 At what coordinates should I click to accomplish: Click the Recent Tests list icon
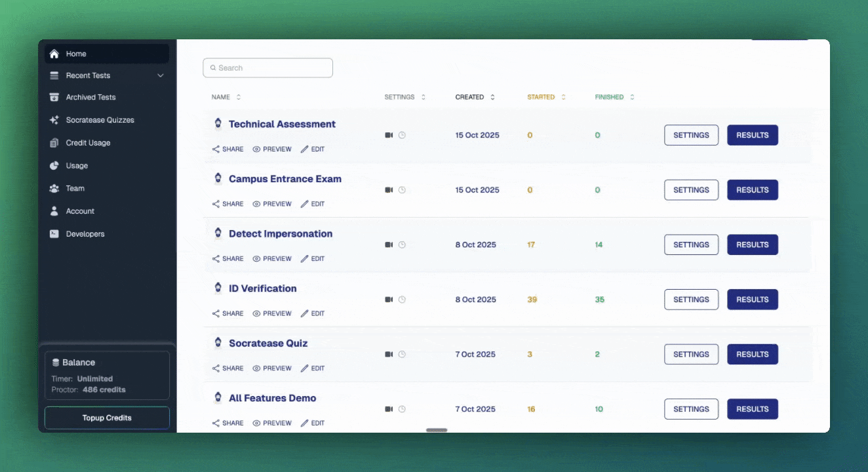(x=54, y=76)
